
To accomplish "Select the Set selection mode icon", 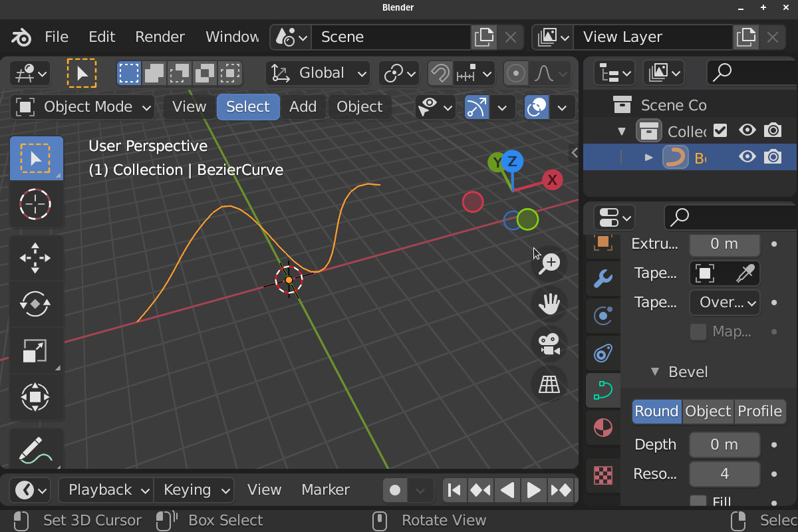I will coord(129,73).
